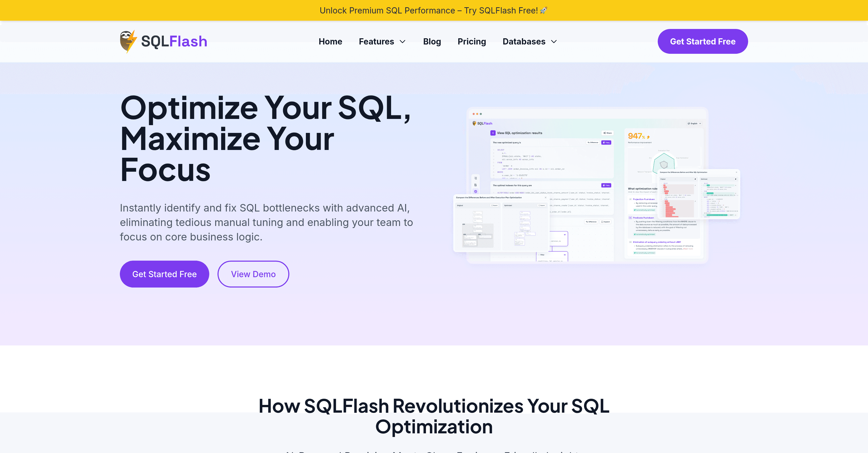Image resolution: width=868 pixels, height=453 pixels.
Task: Copy the optimal indexes statement
Action: 606,185
